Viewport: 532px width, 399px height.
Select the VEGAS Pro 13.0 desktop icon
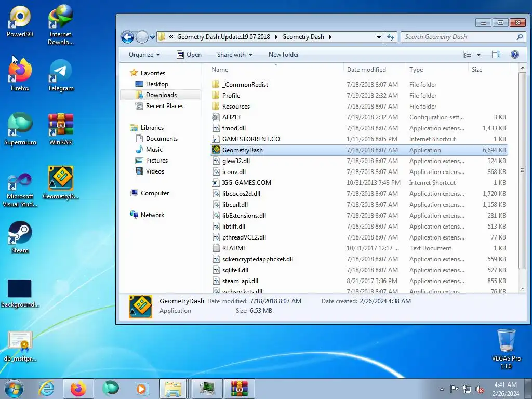click(x=506, y=349)
